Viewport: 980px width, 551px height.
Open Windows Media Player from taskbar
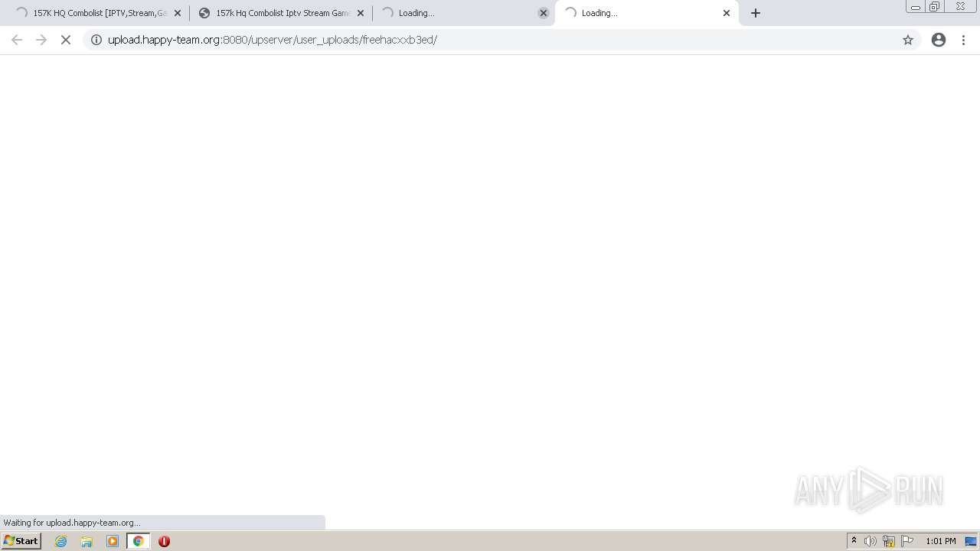point(113,541)
